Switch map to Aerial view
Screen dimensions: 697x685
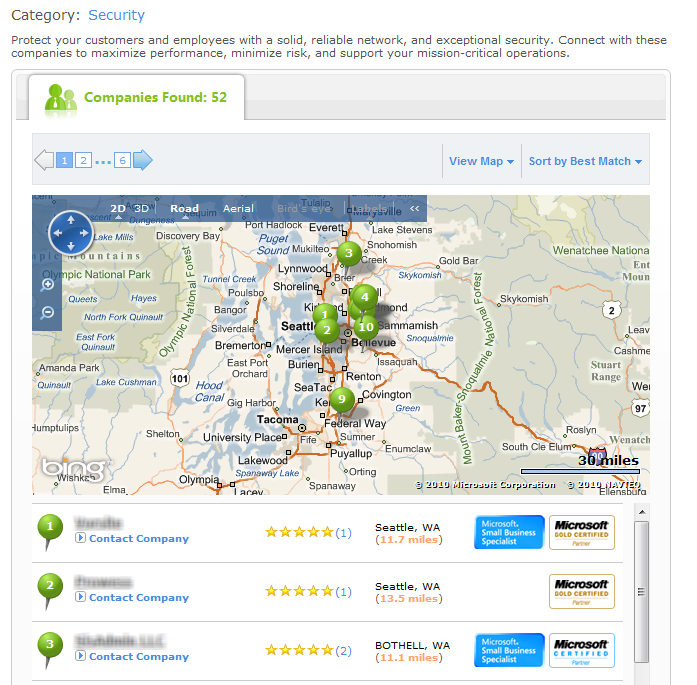click(x=238, y=209)
